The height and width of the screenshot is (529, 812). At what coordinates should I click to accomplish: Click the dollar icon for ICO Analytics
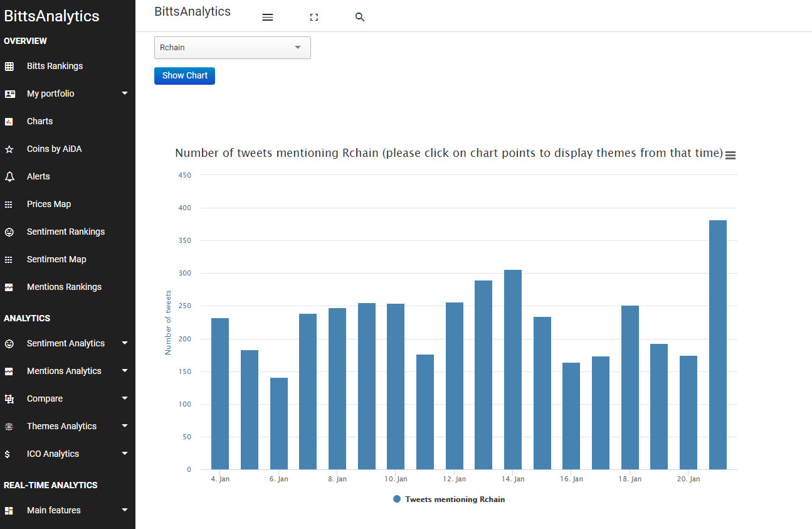point(7,454)
